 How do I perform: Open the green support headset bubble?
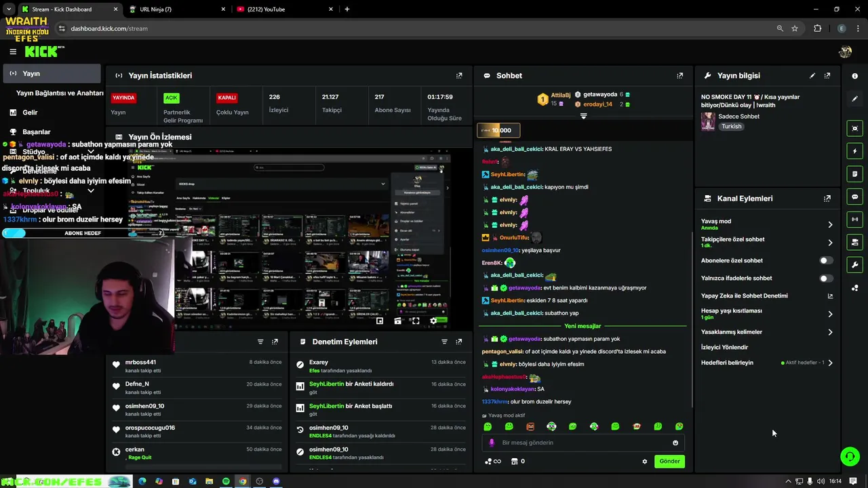point(850,456)
